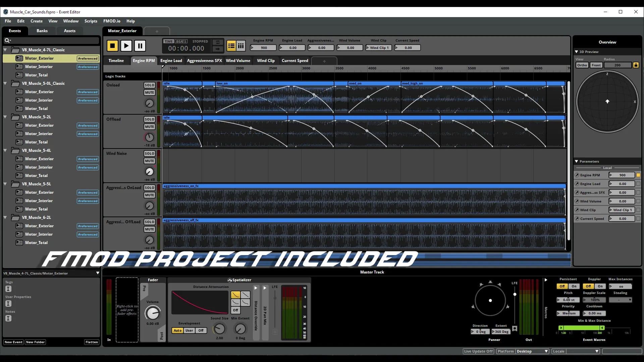This screenshot has width=644, height=362.
Task: Click the New Event button
Action: [13, 342]
